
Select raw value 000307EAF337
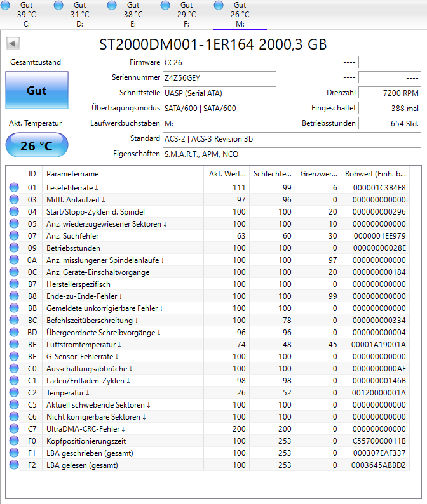point(380,453)
